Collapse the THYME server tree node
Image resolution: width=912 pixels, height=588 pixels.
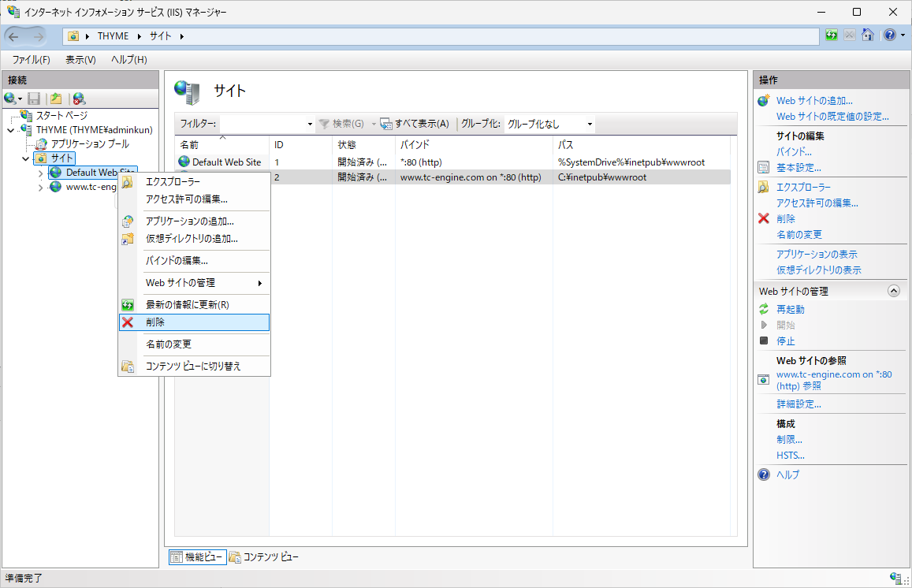coord(10,130)
